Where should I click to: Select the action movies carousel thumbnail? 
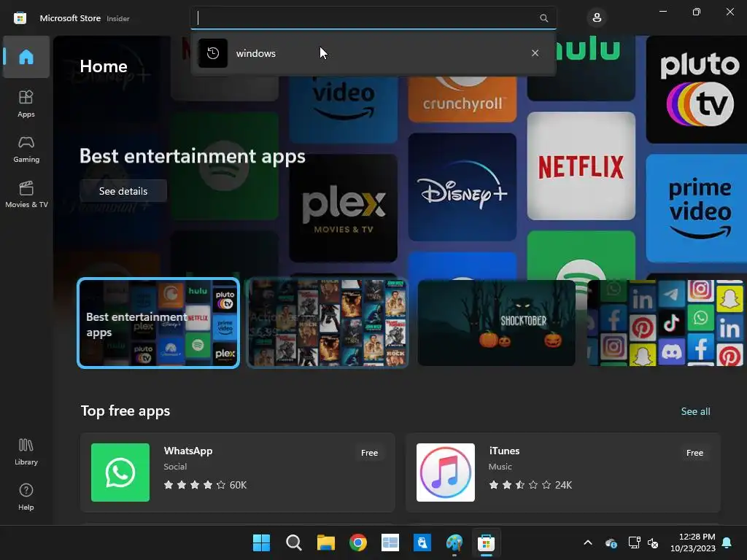[328, 323]
